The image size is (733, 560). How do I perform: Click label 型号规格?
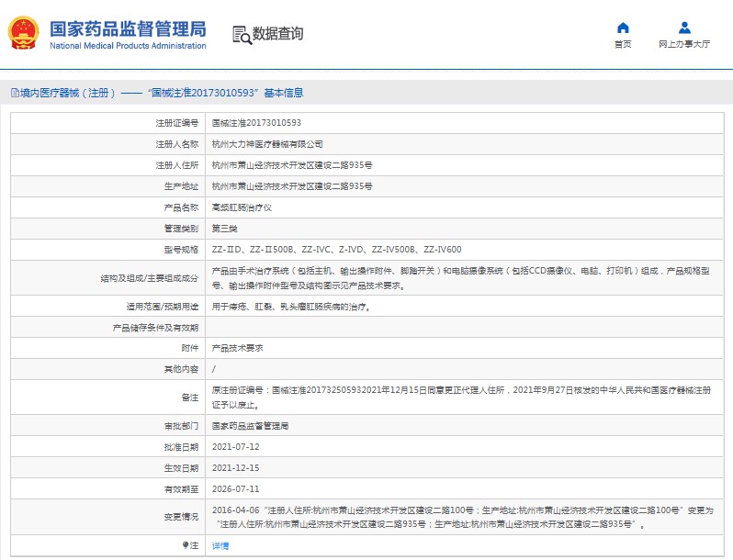tap(181, 250)
